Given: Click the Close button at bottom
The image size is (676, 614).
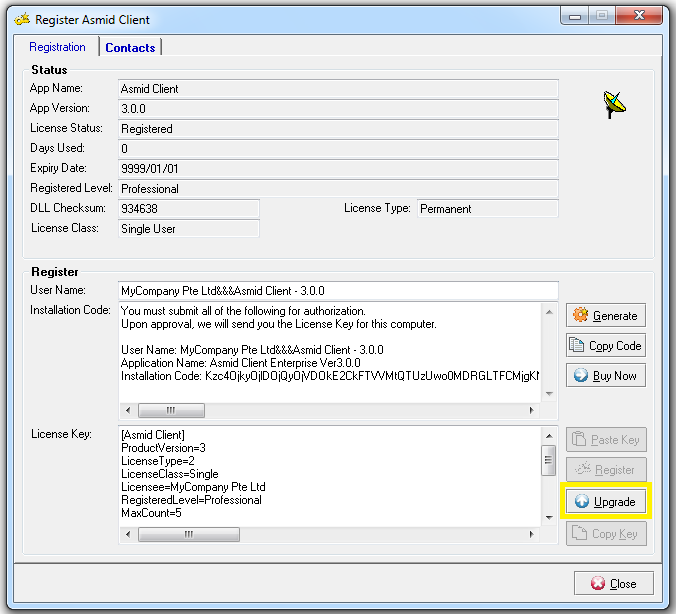Looking at the screenshot, I should point(613,584).
